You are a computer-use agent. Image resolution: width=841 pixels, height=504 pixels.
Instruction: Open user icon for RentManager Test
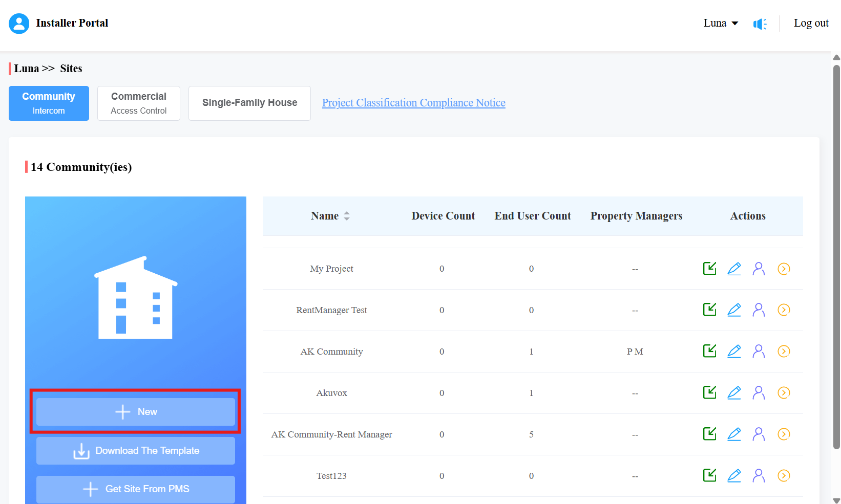pyautogui.click(x=759, y=310)
